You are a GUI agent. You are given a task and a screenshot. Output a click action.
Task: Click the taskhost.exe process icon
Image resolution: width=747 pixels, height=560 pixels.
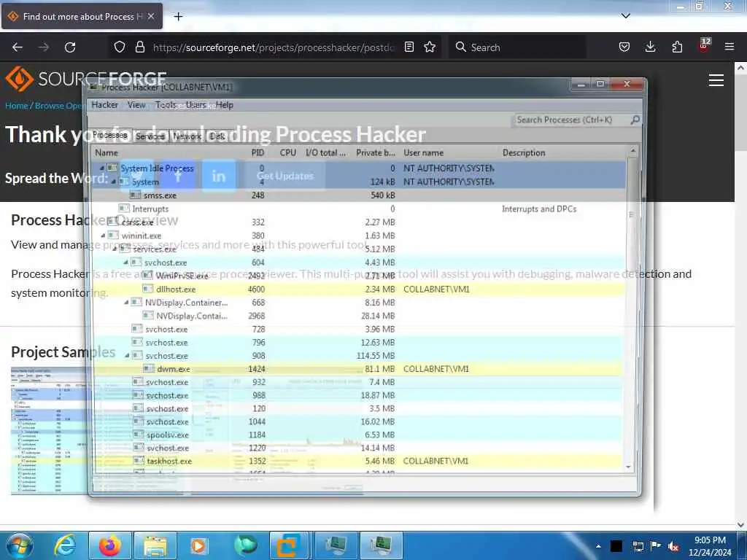click(139, 461)
